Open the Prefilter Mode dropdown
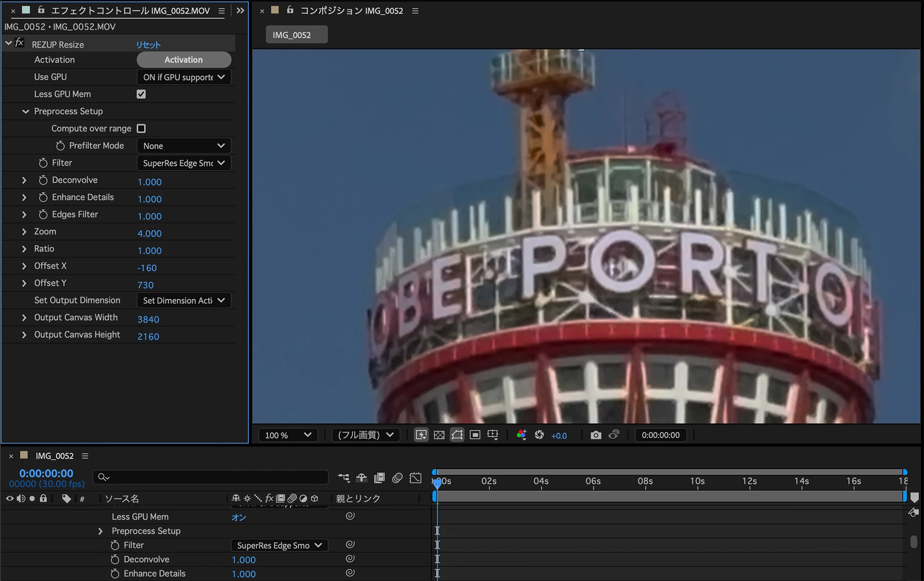924x581 pixels. tap(184, 146)
